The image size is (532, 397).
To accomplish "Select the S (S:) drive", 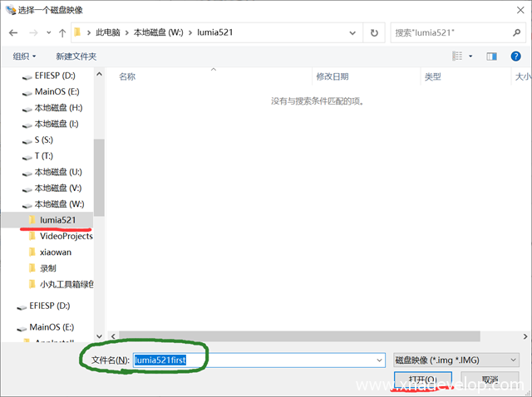I will 43,140.
